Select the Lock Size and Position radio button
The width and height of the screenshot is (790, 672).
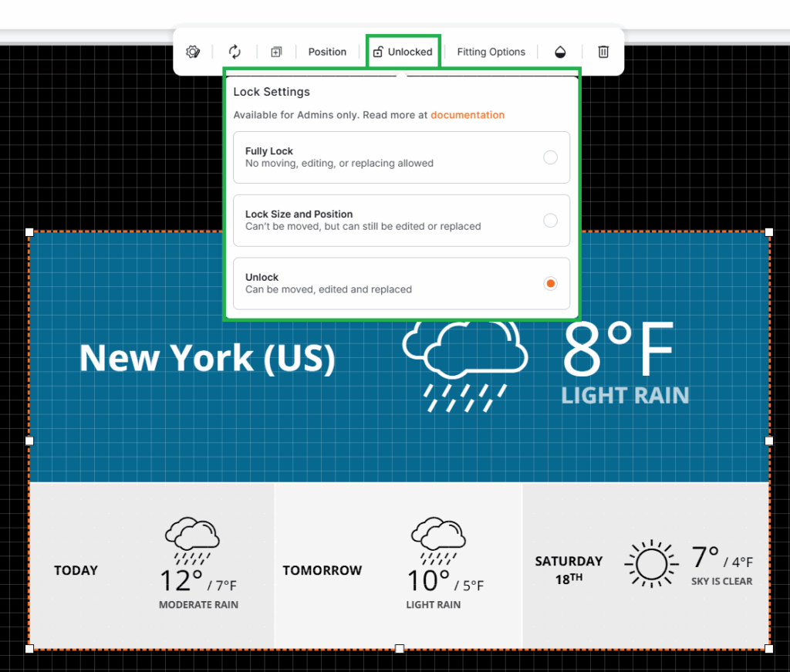[x=550, y=221]
